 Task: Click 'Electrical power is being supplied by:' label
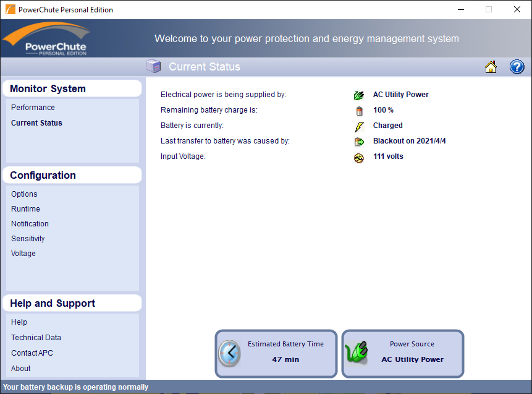[223, 95]
